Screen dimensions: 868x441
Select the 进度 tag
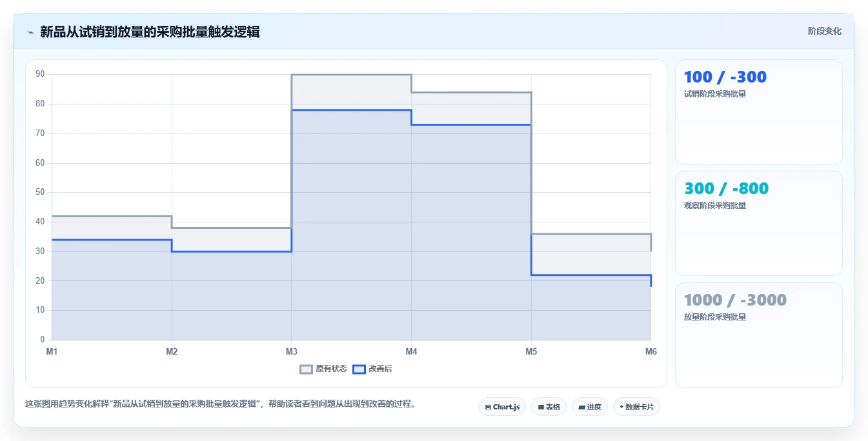(x=590, y=407)
